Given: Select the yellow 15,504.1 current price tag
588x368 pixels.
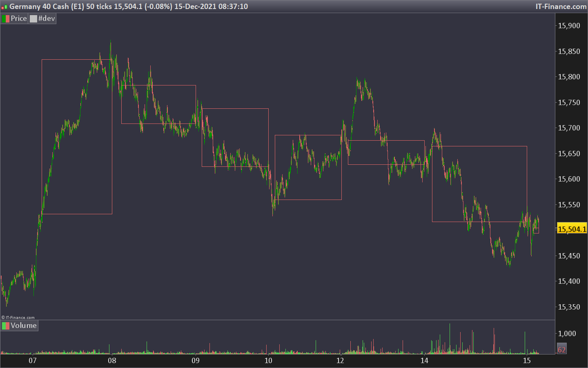Looking at the screenshot, I should coord(572,229).
